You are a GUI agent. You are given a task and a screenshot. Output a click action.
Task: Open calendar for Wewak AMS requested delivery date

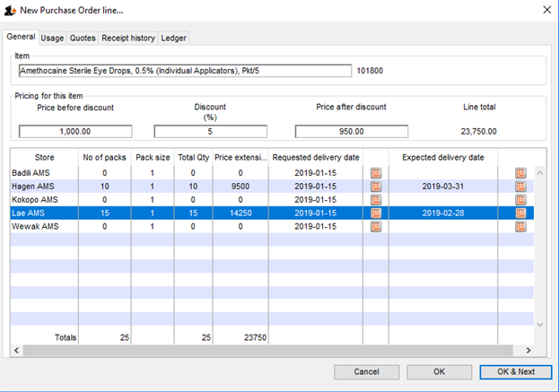[376, 227]
